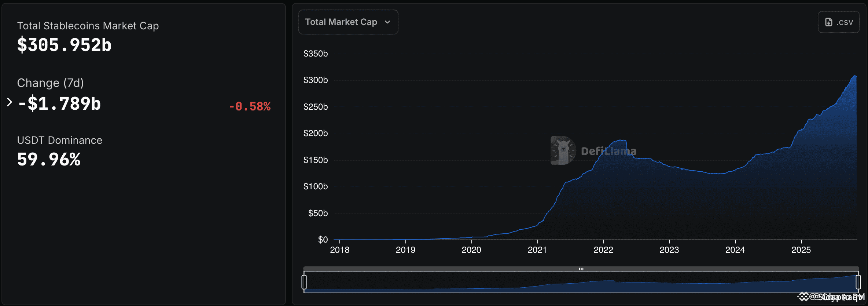Download chart data with .csv button
The width and height of the screenshot is (868, 306).
(838, 22)
